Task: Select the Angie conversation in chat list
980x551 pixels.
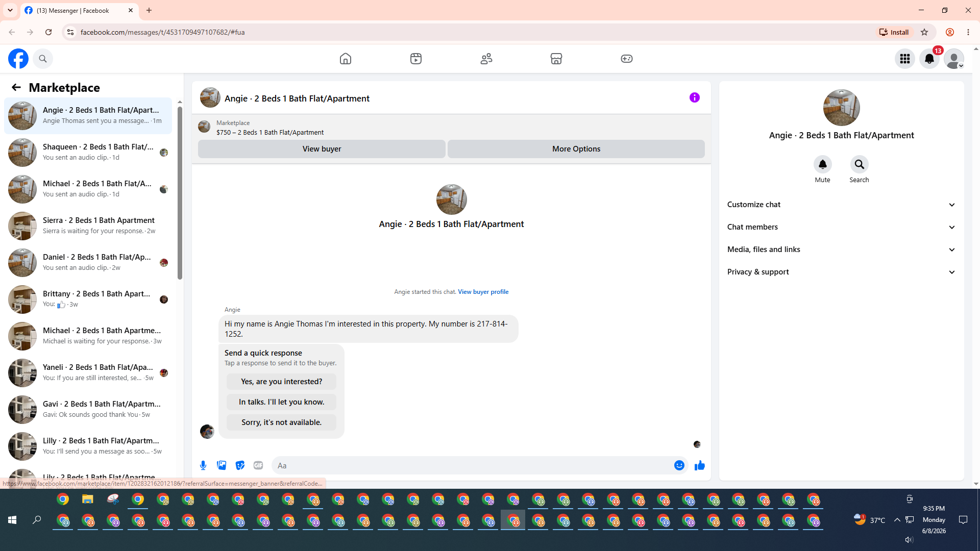Action: pos(88,116)
